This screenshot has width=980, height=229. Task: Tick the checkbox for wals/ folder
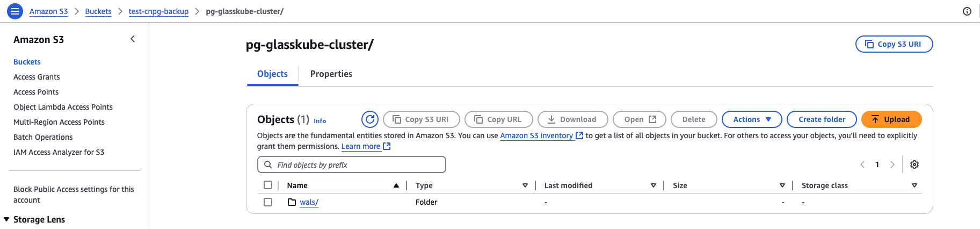[x=268, y=202]
